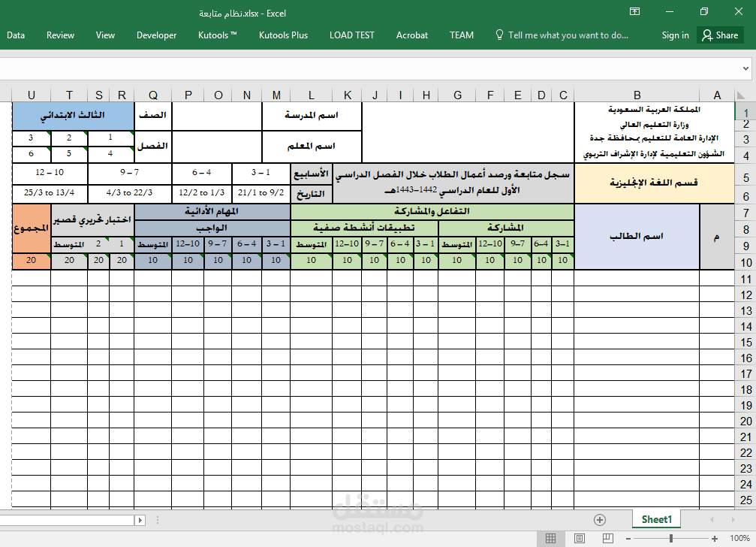
Task: Click the cell reading '25/3 to 13/4'
Action: click(x=50, y=192)
